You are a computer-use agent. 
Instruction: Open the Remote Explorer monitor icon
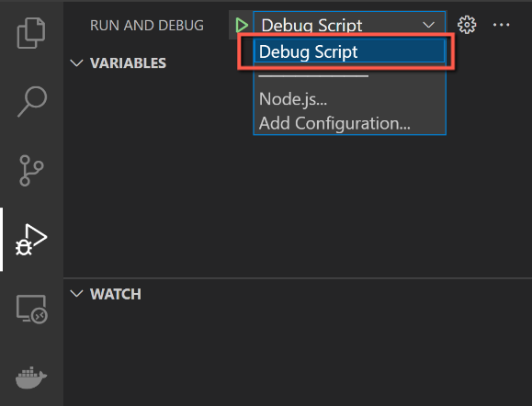click(x=32, y=309)
